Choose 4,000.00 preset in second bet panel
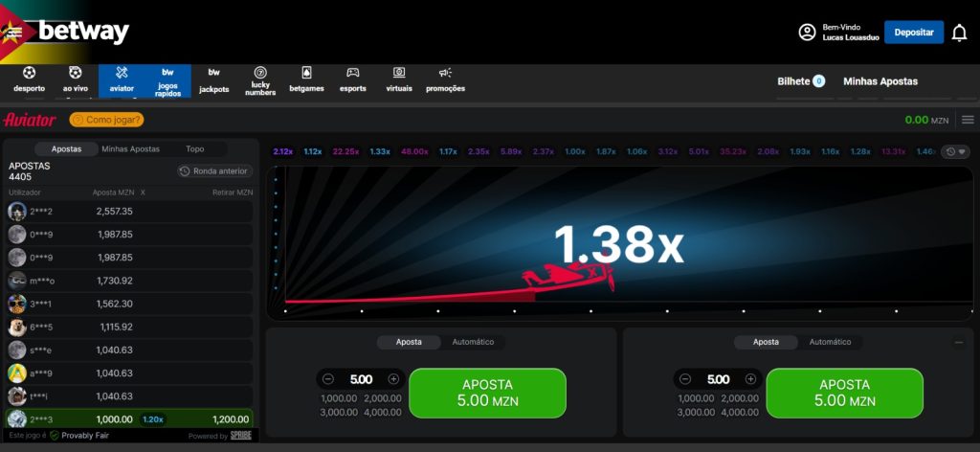This screenshot has height=452, width=980. pyautogui.click(x=740, y=413)
